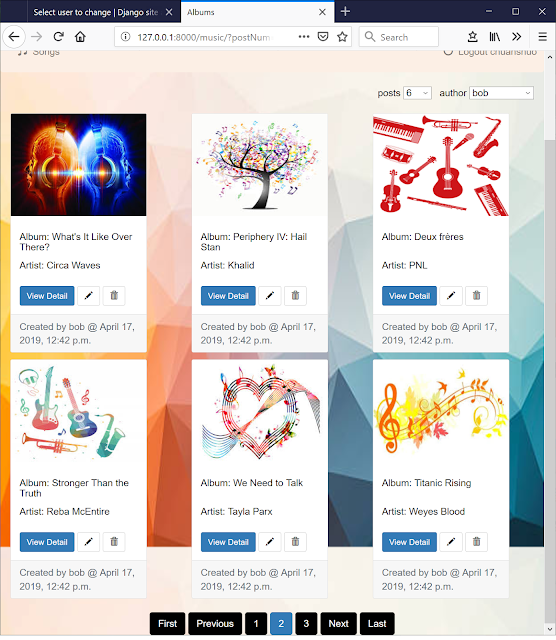The height and width of the screenshot is (640, 556).
Task: Open the colorful tree album cover thumbnail
Action: (x=260, y=165)
